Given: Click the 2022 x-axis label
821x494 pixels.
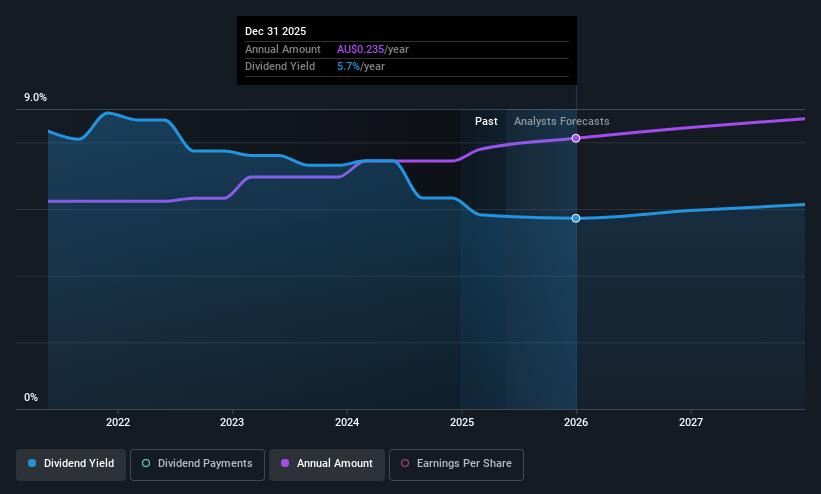Looking at the screenshot, I should coord(118,422).
